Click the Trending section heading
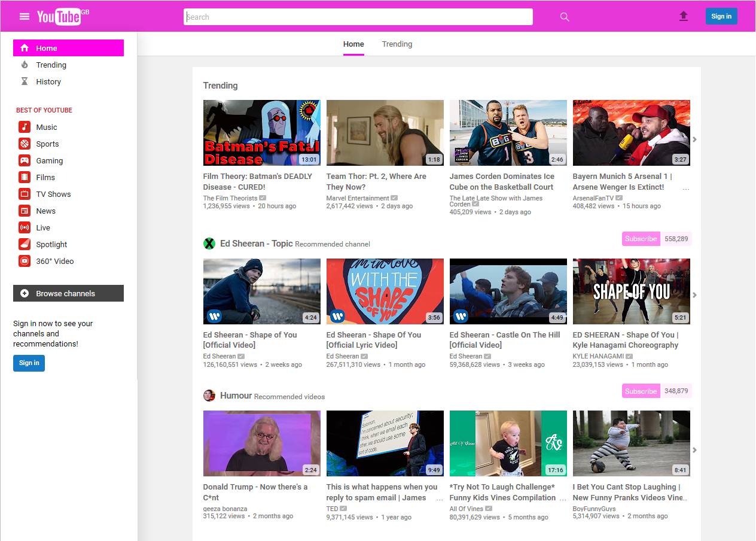Screen dimensions: 756x541 pos(220,86)
